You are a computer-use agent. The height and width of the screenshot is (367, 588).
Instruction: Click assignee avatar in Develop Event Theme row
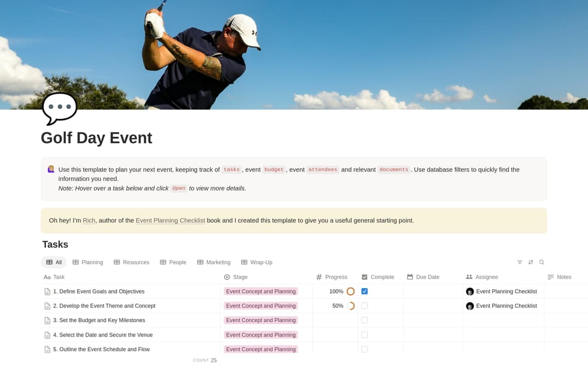point(470,306)
